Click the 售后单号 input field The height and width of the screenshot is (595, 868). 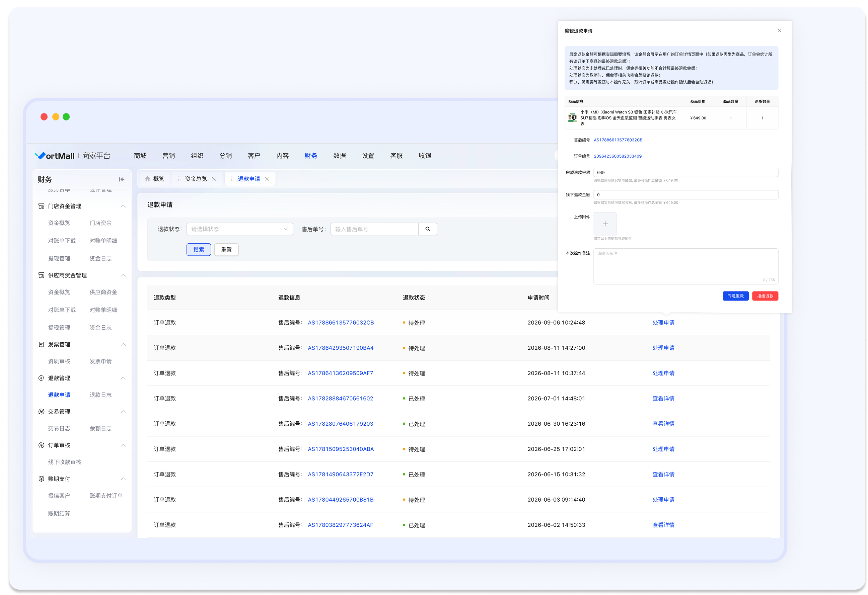coord(375,229)
